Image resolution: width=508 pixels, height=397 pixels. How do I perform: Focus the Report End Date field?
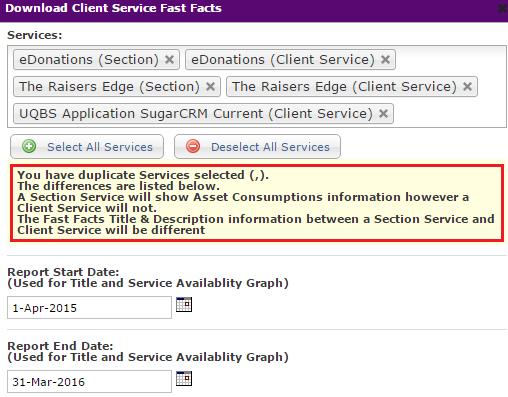tap(89, 382)
